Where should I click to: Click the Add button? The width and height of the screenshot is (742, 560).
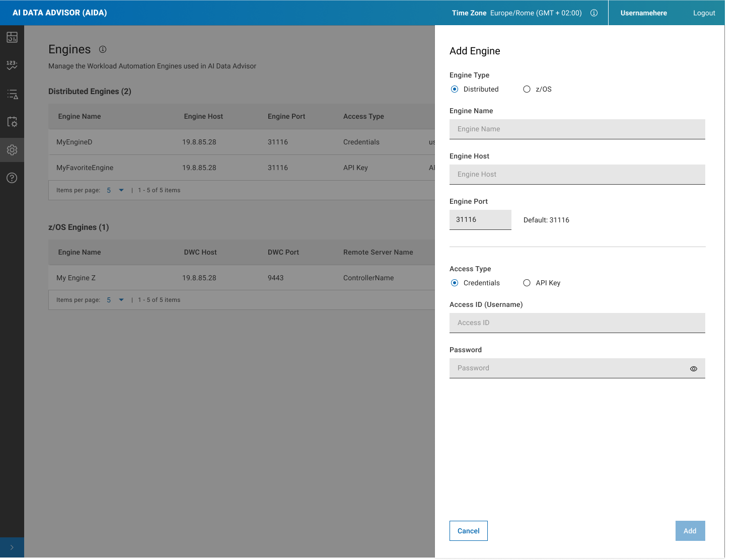(690, 531)
